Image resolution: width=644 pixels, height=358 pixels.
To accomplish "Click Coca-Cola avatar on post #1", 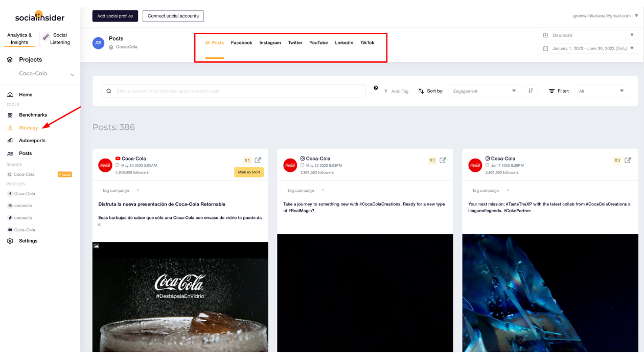I will click(x=105, y=165).
